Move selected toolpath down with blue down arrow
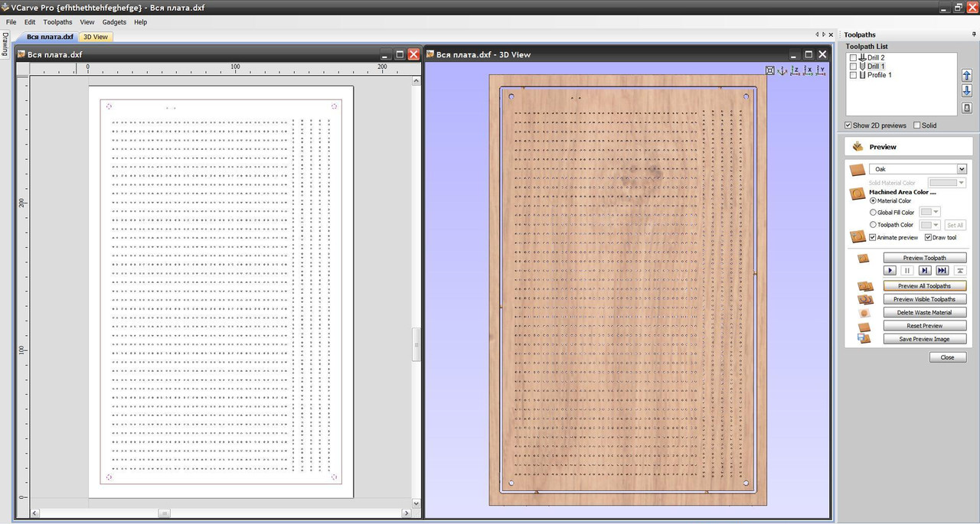980x524 pixels. click(966, 92)
